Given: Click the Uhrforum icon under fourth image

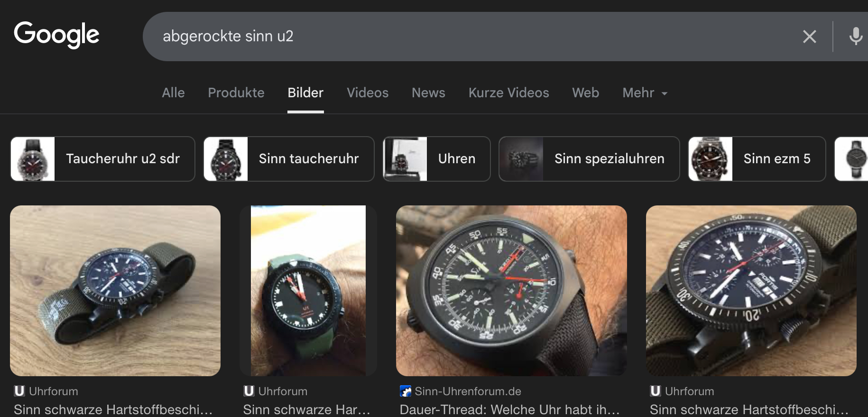Looking at the screenshot, I should 656,391.
